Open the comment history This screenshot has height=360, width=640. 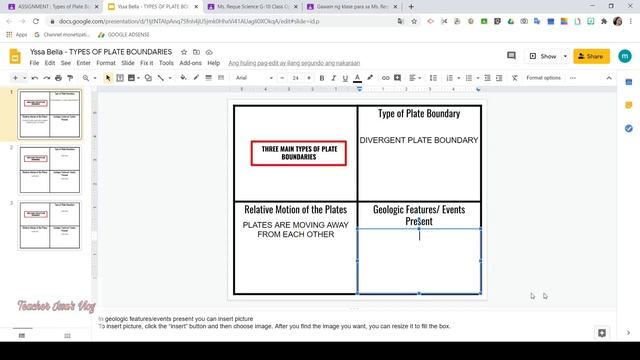511,56
